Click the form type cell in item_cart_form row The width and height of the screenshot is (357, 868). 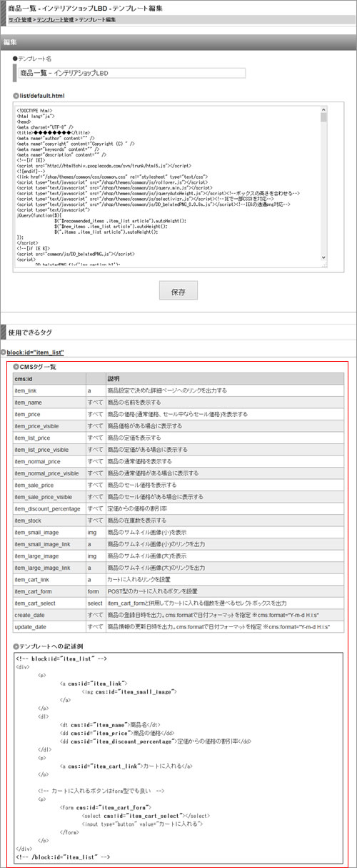(96, 591)
